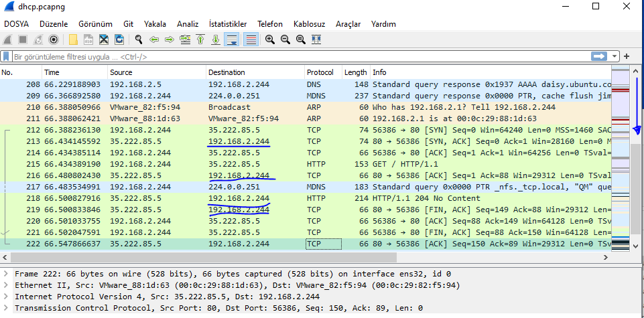Sort by the Source column header
This screenshot has height=318, width=644.
[x=157, y=72]
